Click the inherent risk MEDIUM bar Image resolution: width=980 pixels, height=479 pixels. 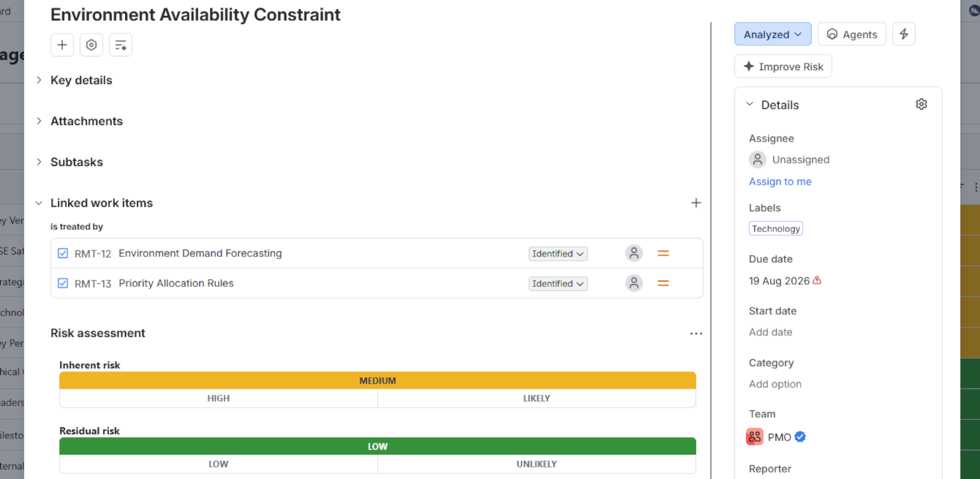click(378, 381)
